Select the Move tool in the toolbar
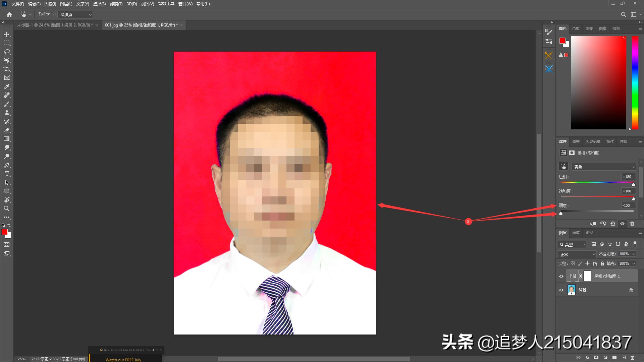644x362 pixels. pos(7,34)
